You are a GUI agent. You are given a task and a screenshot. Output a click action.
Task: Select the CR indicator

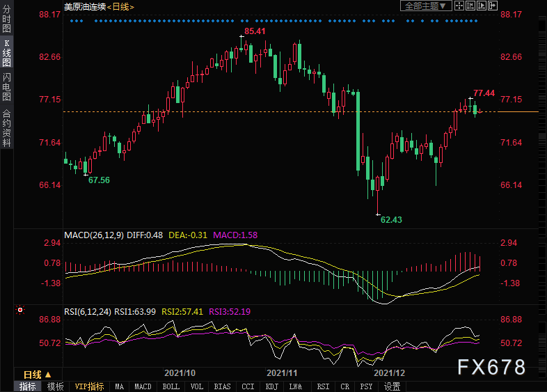tap(345, 386)
